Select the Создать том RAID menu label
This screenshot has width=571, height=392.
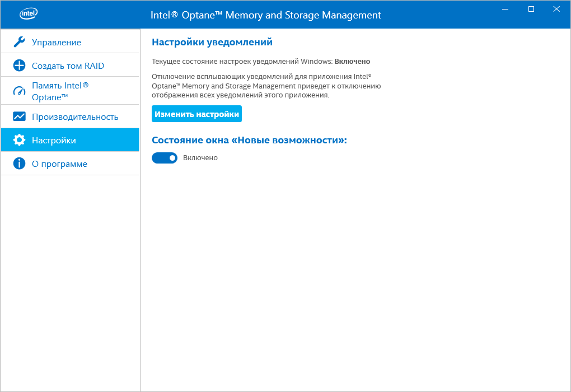[68, 66]
